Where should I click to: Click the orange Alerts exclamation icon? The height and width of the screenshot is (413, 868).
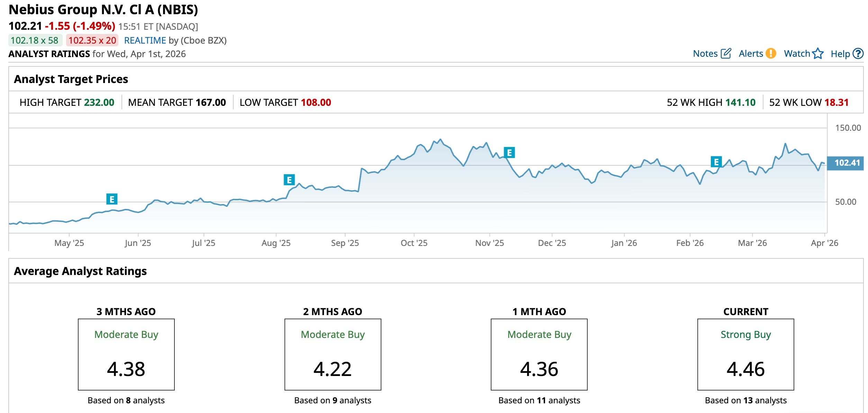click(x=771, y=54)
